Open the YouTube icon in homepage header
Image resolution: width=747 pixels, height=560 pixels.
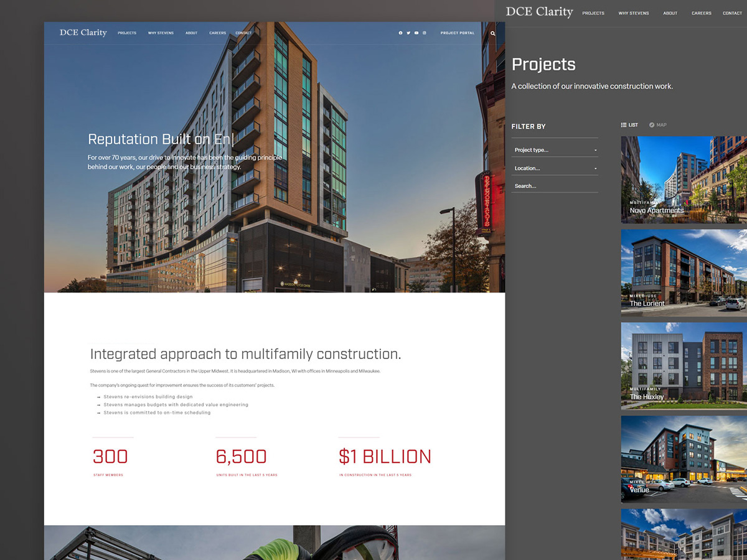pyautogui.click(x=416, y=33)
